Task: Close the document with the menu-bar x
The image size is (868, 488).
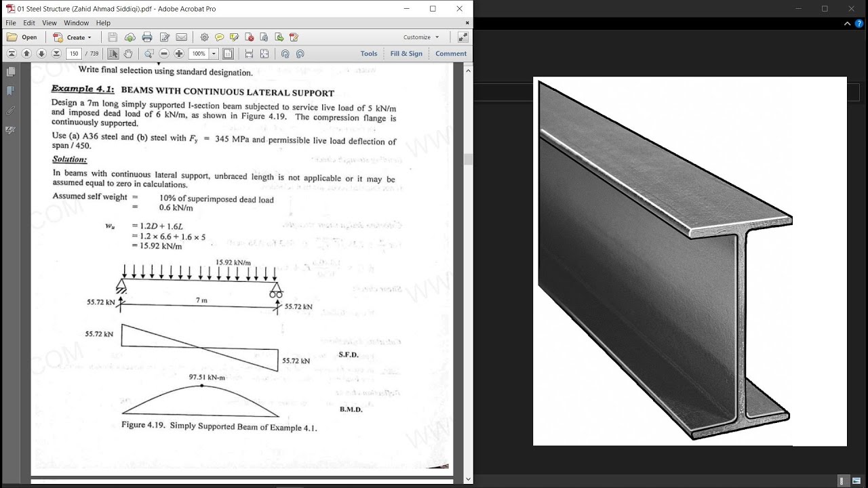Action: pyautogui.click(x=467, y=22)
